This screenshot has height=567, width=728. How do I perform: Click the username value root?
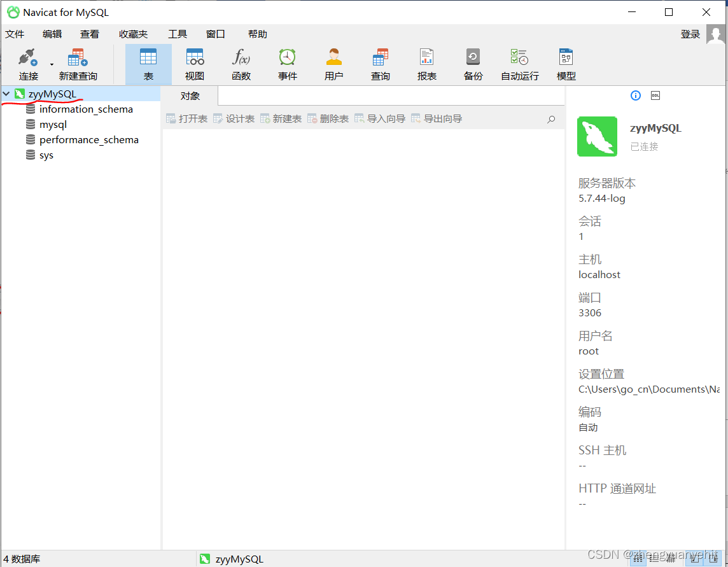[589, 351]
